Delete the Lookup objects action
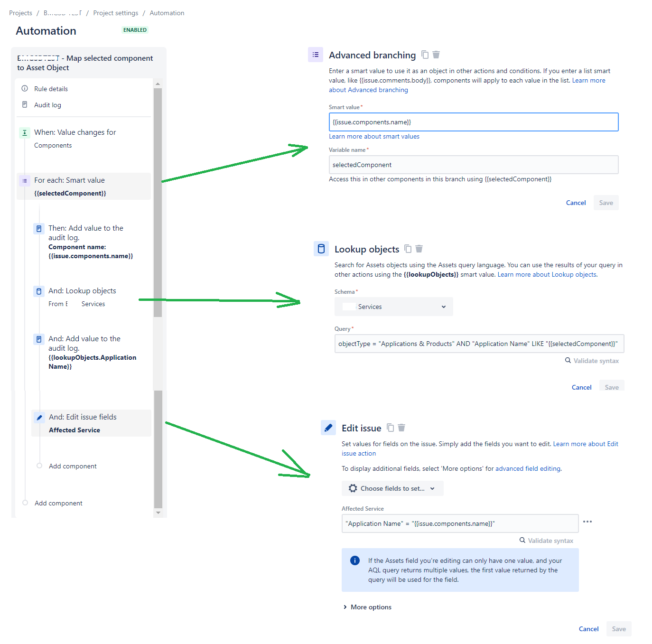Image resolution: width=652 pixels, height=644 pixels. point(419,249)
